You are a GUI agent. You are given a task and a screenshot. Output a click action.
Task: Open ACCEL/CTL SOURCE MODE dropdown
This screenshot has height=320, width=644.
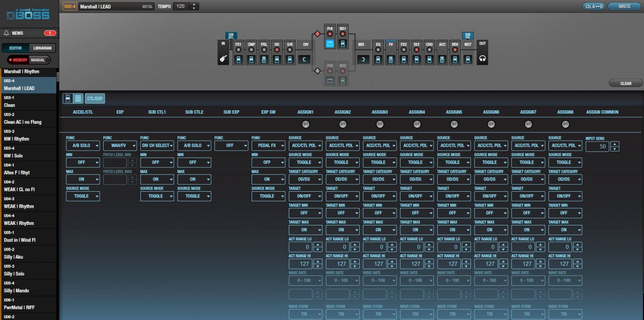tap(83, 196)
